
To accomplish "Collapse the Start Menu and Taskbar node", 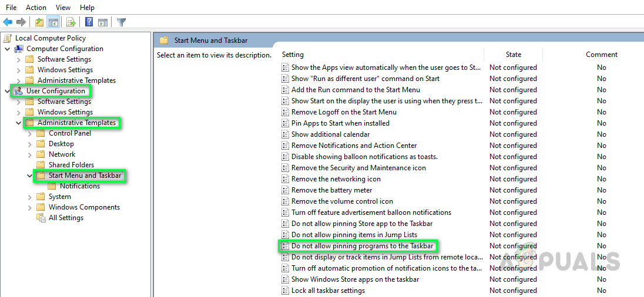I will click(29, 176).
